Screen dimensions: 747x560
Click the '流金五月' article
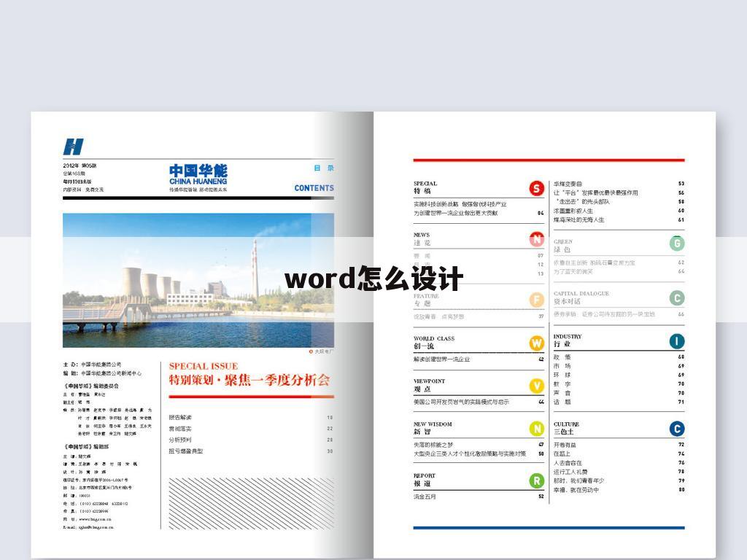coord(425,497)
